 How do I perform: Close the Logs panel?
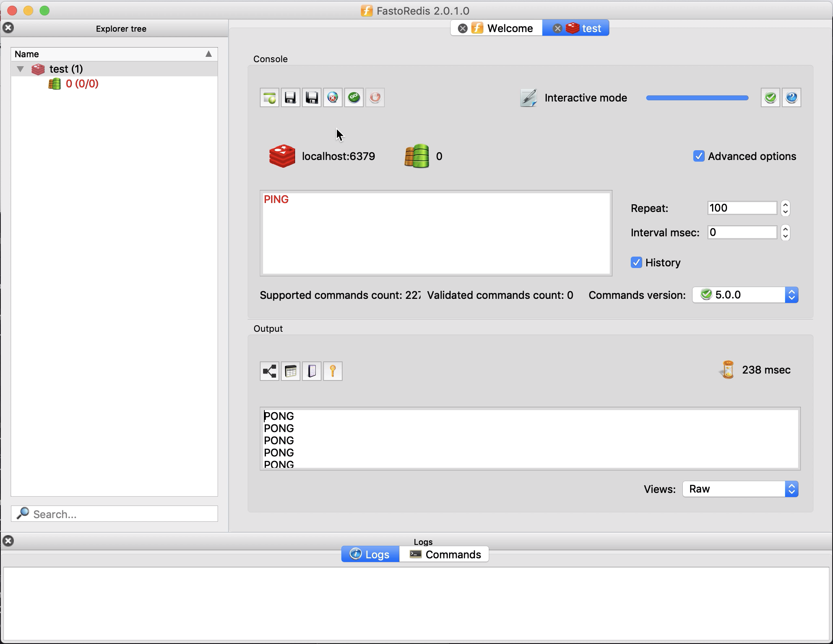tap(8, 541)
